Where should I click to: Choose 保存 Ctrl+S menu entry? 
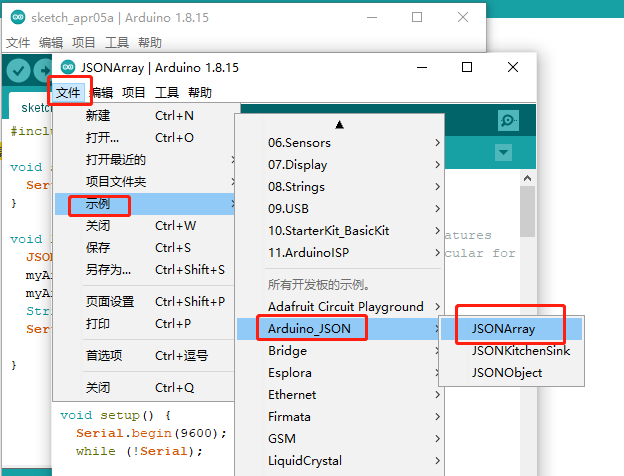(144, 248)
